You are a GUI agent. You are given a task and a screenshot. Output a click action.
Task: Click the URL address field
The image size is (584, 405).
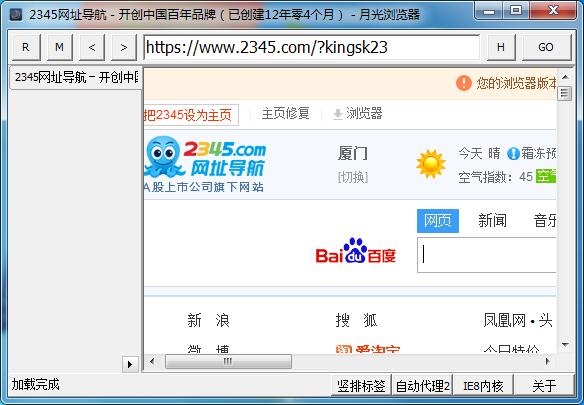click(311, 47)
